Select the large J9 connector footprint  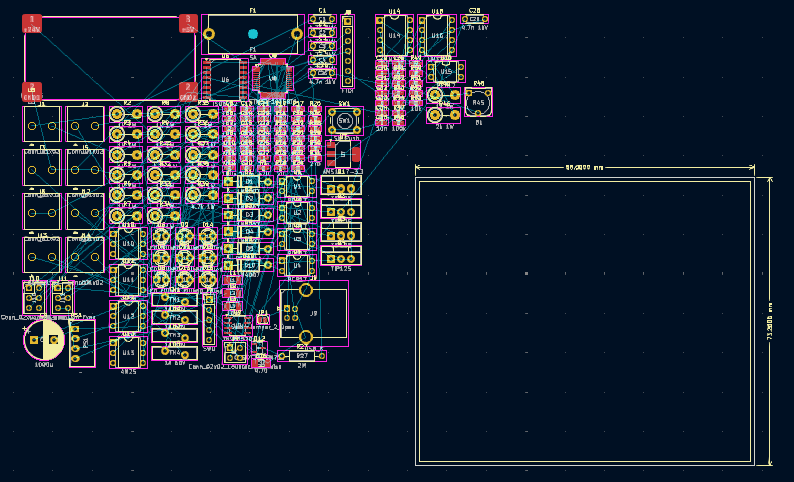313,313
